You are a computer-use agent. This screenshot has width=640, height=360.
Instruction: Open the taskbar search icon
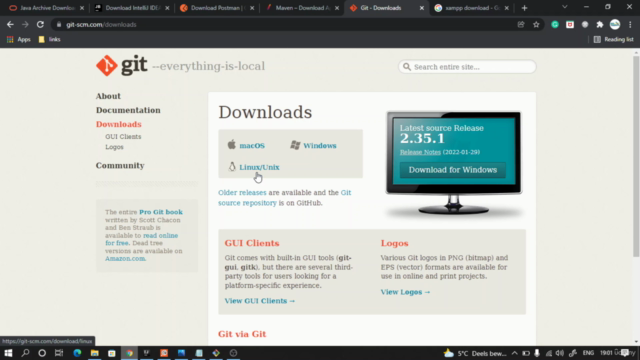25,353
